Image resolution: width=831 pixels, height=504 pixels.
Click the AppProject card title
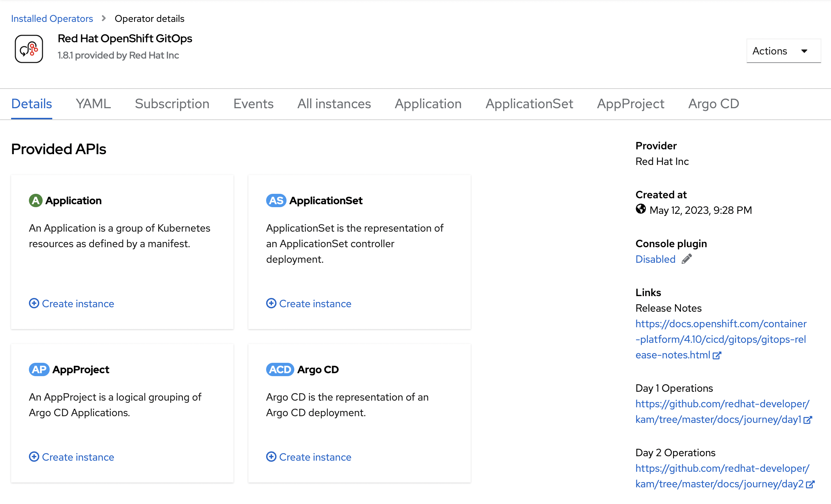[x=81, y=369]
